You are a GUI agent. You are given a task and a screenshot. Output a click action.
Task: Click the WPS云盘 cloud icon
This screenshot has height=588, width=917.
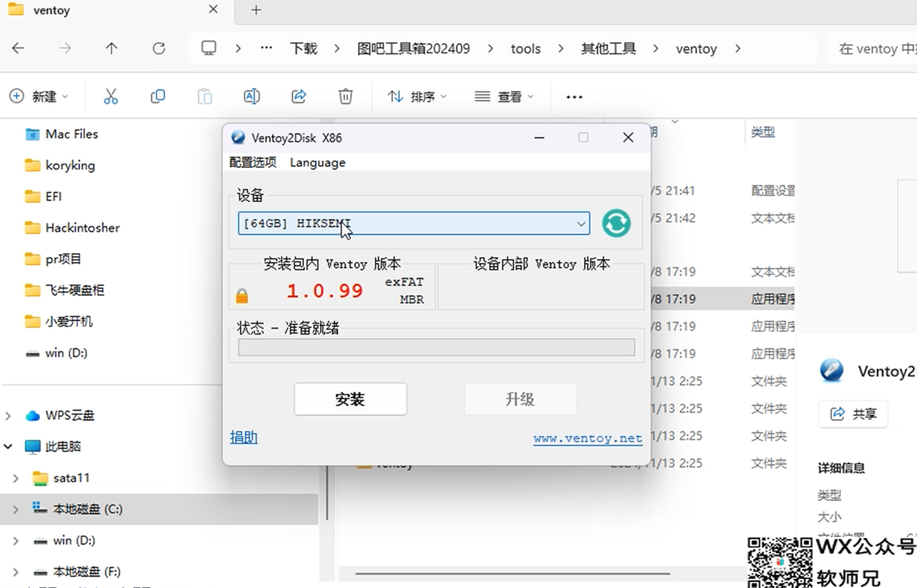click(x=33, y=416)
